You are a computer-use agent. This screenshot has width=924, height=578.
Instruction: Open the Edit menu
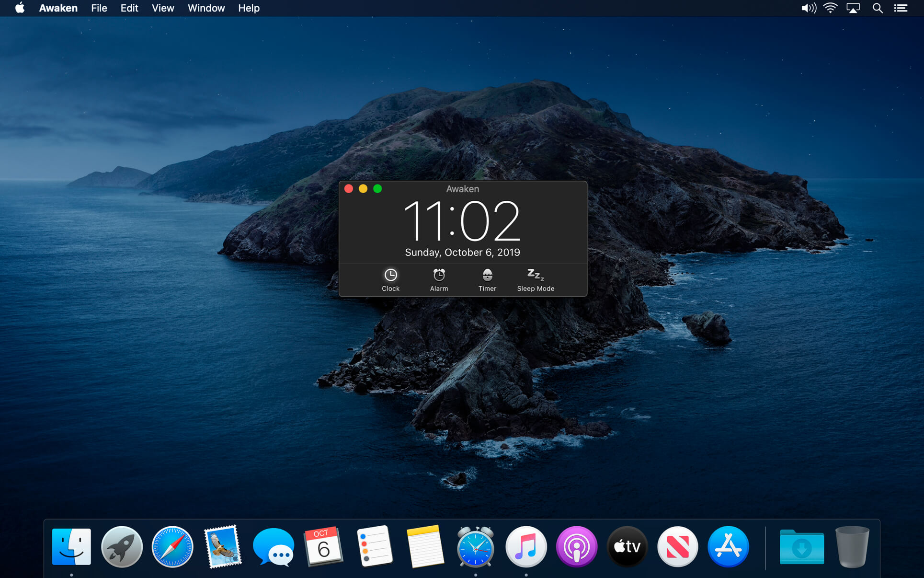point(129,8)
